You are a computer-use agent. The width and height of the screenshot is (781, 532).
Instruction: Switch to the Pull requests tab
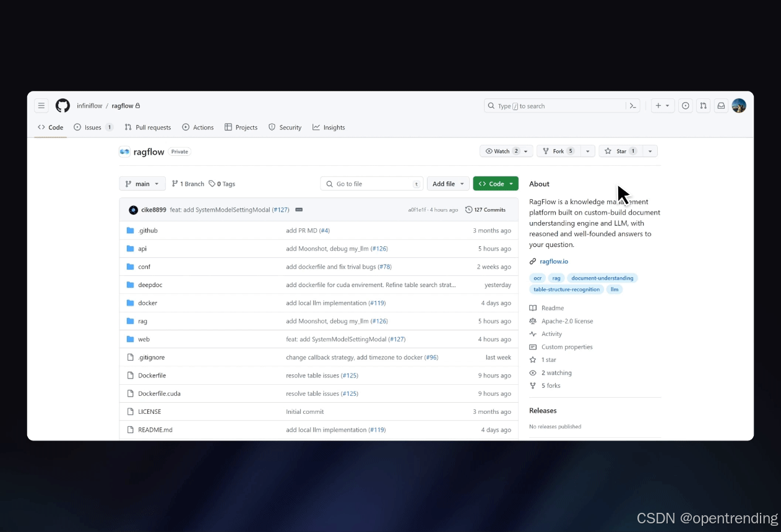(x=148, y=127)
